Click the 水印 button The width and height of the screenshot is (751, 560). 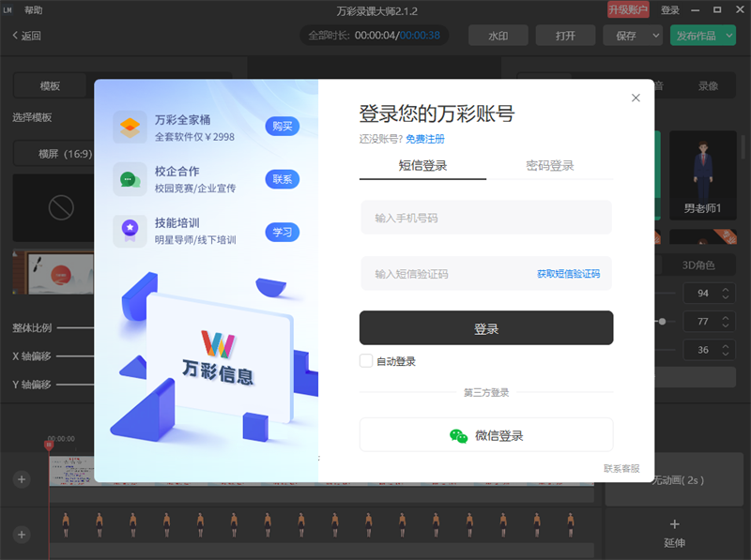coord(498,36)
